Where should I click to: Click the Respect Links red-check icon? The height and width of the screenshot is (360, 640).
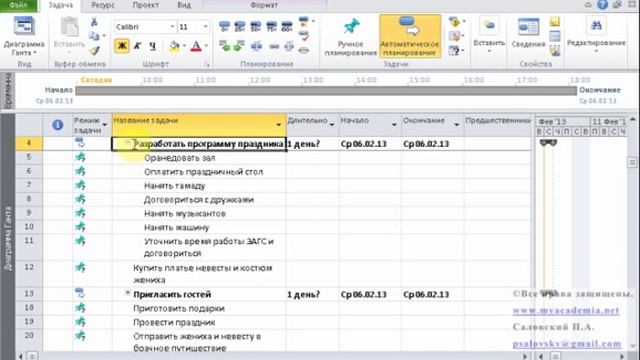point(304,36)
